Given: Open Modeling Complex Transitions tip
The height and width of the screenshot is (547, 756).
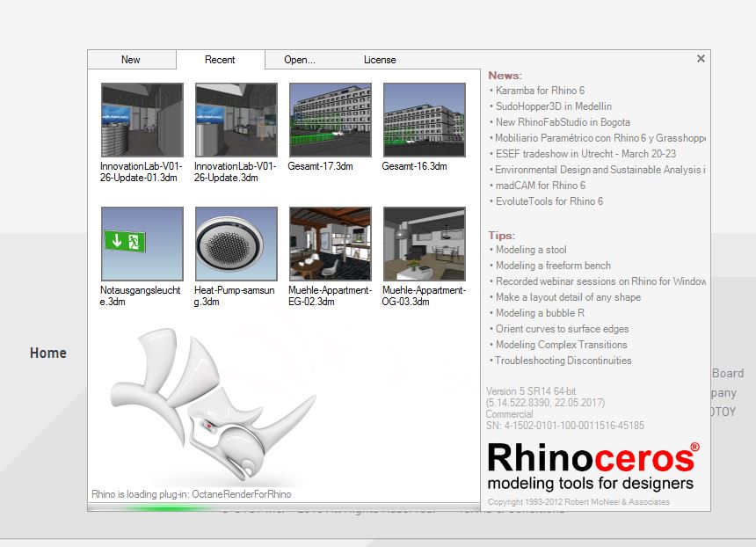Looking at the screenshot, I should click(561, 345).
